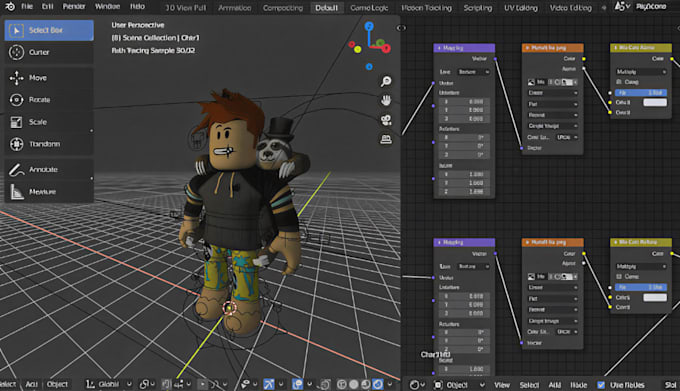
Task: Activate the Cursor tool
Action: click(49, 52)
